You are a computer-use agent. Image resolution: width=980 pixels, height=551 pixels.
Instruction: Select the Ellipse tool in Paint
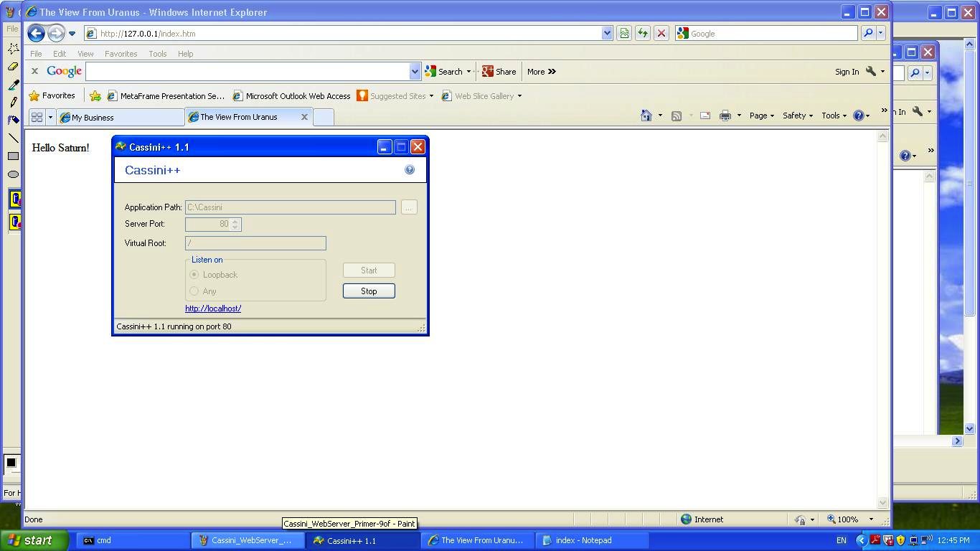click(x=13, y=174)
